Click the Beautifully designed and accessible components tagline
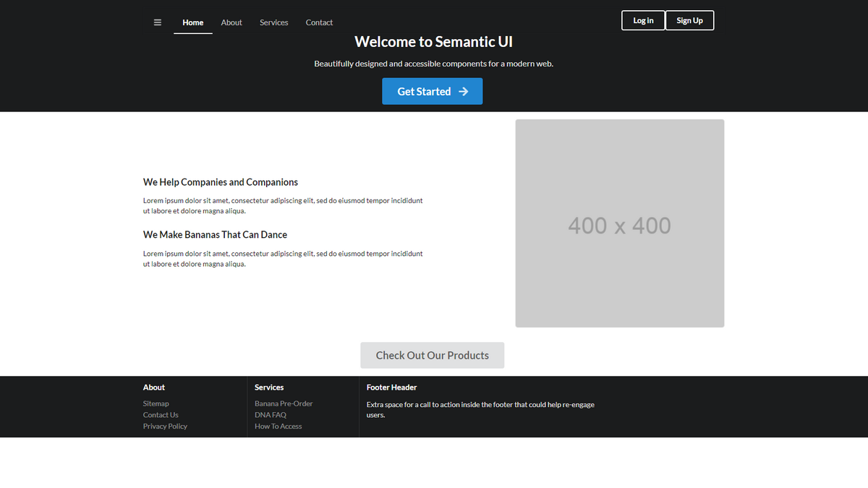 tap(434, 64)
